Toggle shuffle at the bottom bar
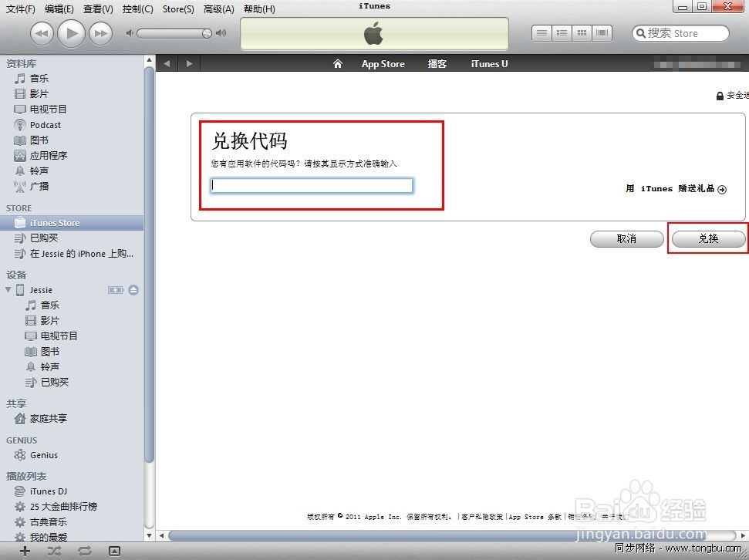 [x=54, y=552]
